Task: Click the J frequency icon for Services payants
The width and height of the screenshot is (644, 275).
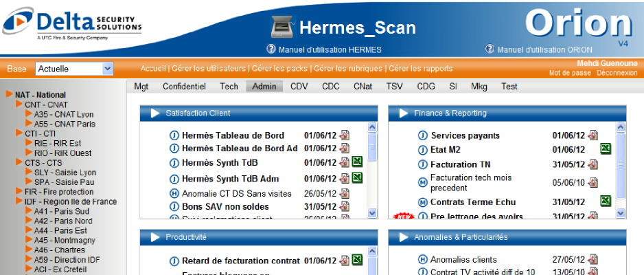Action: 423,135
